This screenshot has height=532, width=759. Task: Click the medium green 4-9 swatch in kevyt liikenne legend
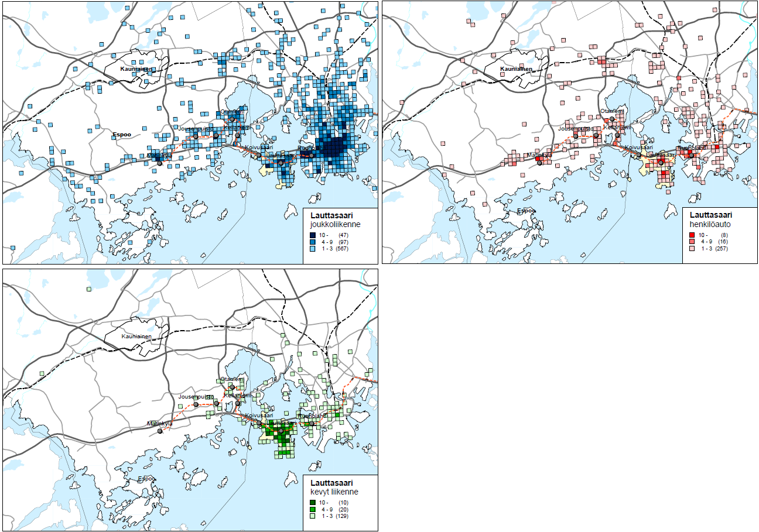tap(313, 509)
